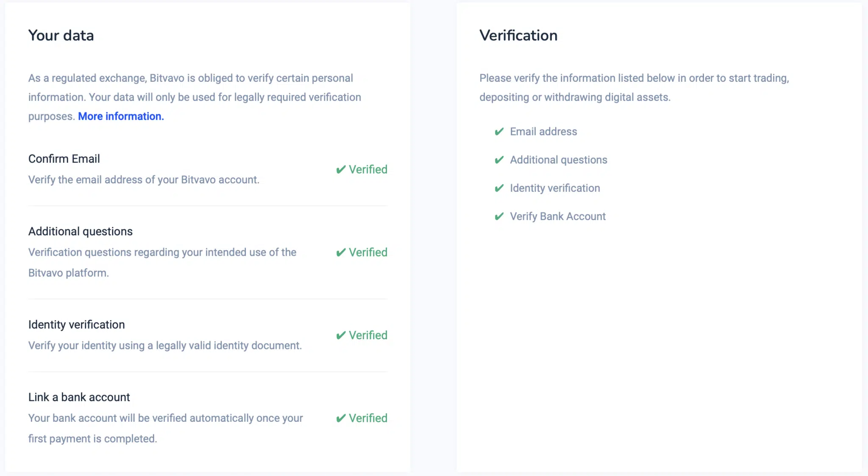Viewport: 868px width, 476px height.
Task: Click the green check in Identity verification row
Action: [341, 336]
